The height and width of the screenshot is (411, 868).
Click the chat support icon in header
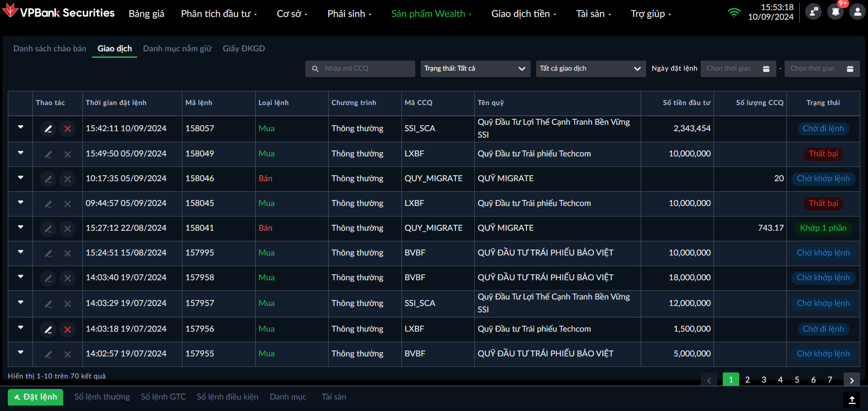coord(813,12)
